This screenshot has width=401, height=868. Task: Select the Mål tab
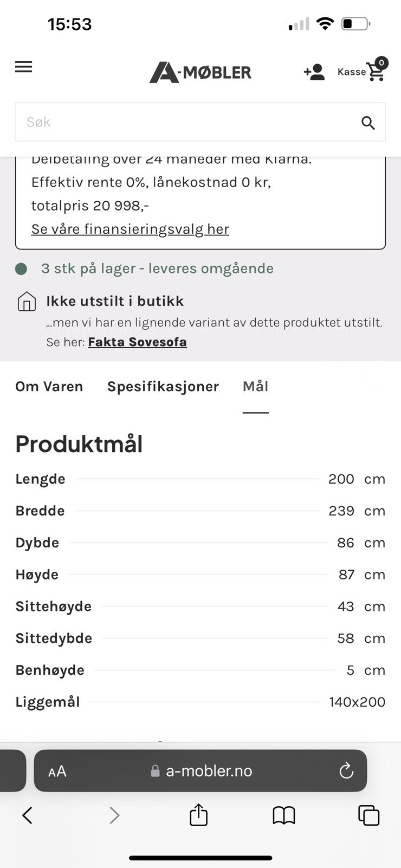tap(255, 386)
